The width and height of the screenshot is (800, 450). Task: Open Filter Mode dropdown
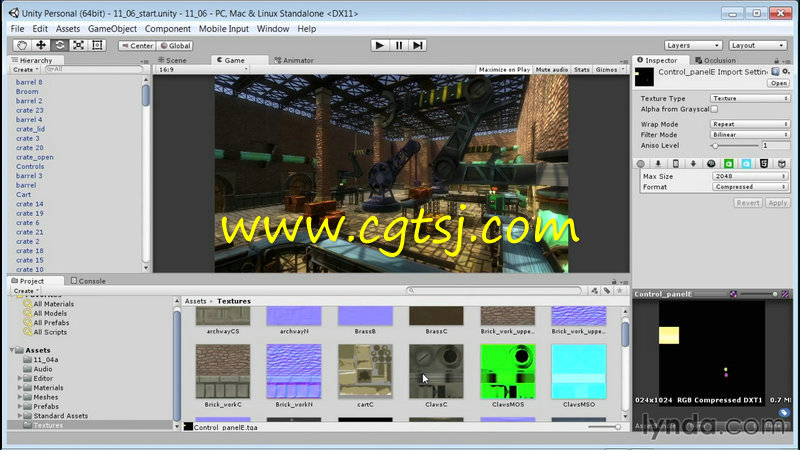pyautogui.click(x=750, y=135)
